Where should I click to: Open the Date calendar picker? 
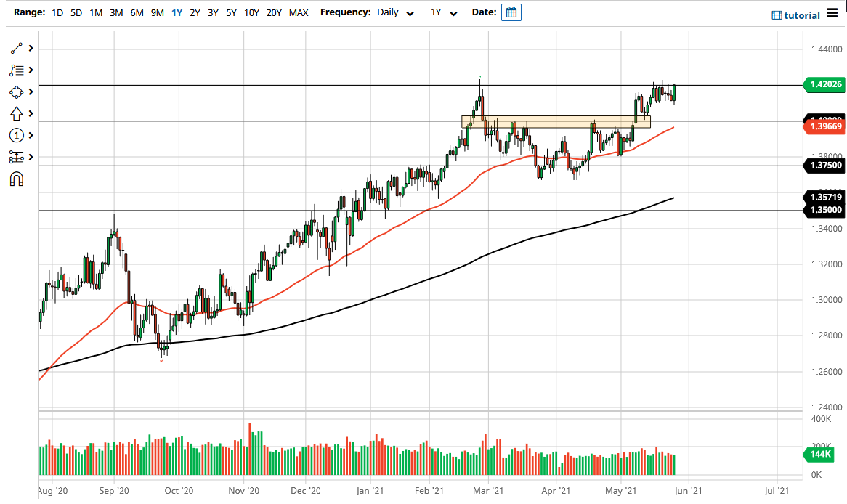coord(511,12)
